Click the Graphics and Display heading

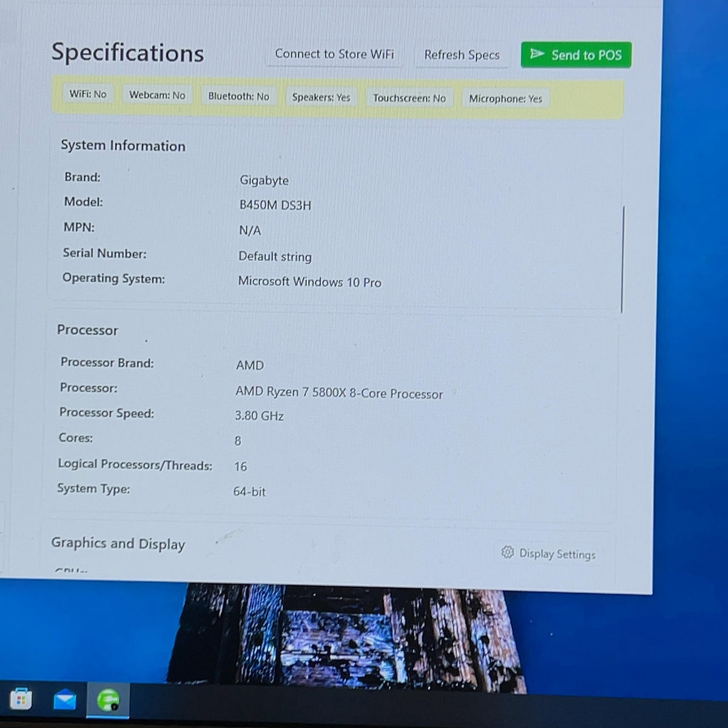pyautogui.click(x=118, y=543)
